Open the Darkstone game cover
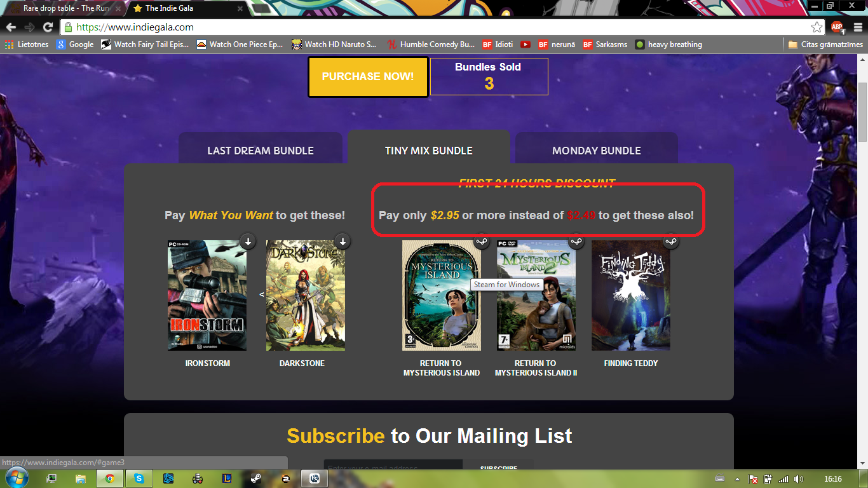Screen dimensions: 868x488 pyautogui.click(x=306, y=295)
